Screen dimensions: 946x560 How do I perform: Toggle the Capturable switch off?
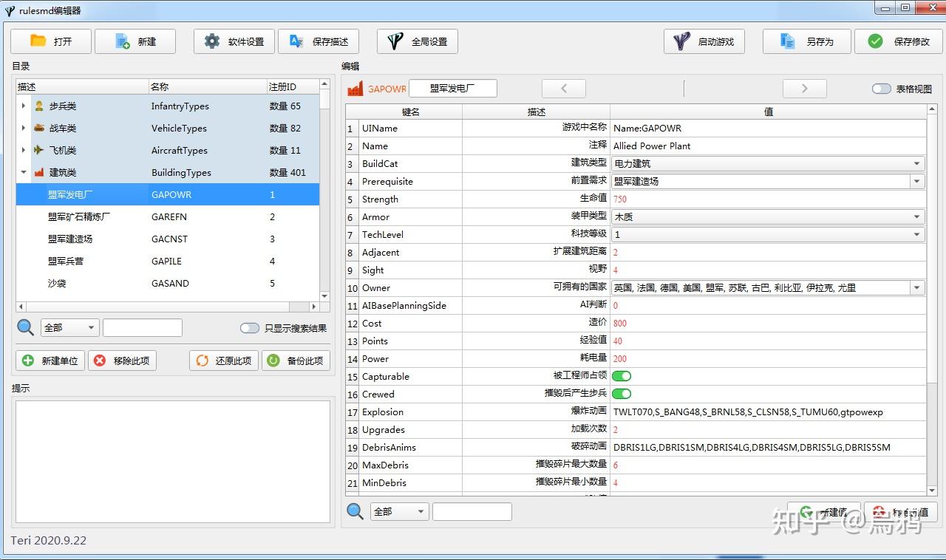pyautogui.click(x=622, y=376)
